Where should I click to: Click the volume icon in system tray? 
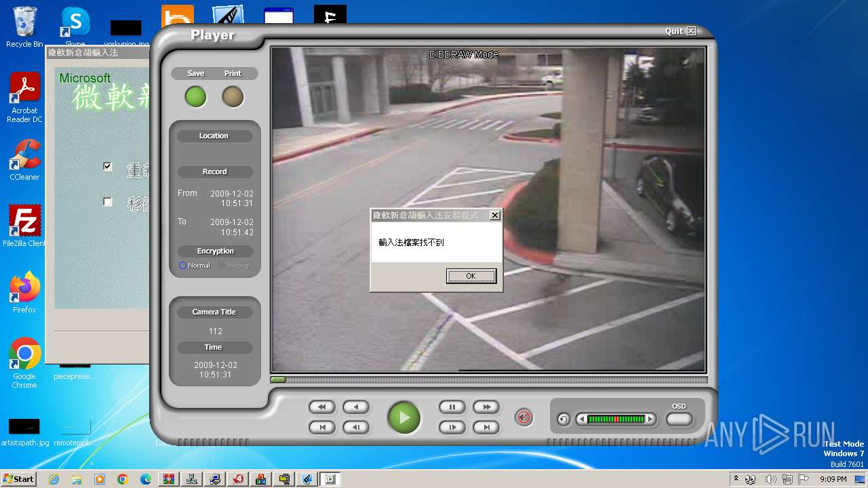tap(770, 479)
